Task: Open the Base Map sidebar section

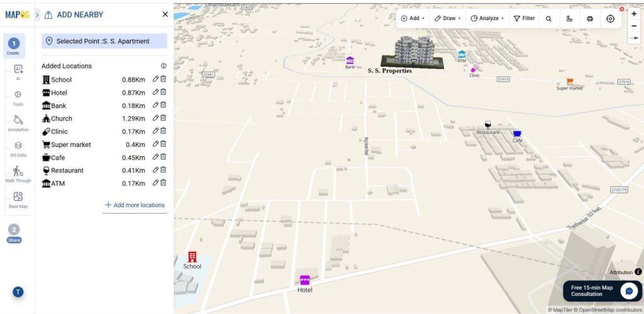Action: (18, 200)
